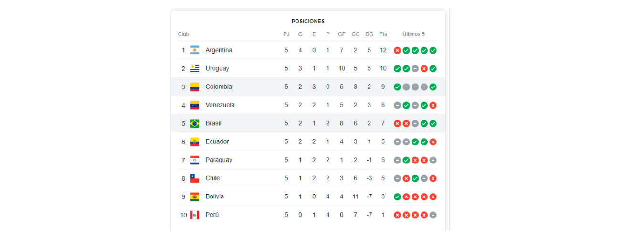Click the Últimos 5 column header
The height and width of the screenshot is (239, 644).
(x=413, y=34)
